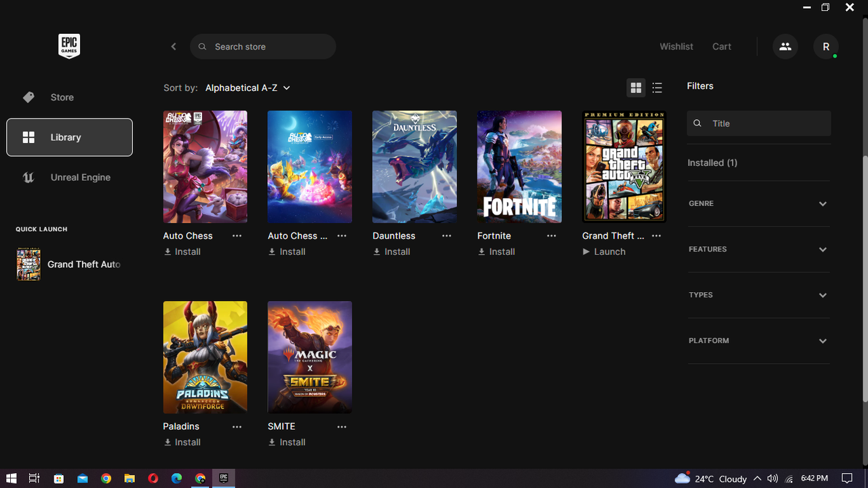Open the weather widget showing 24°C Cloudy

tap(711, 479)
